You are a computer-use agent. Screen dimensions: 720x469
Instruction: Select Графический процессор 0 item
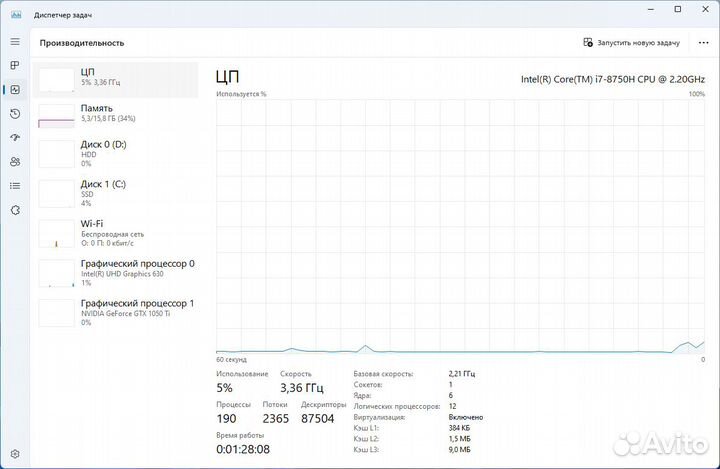(115, 273)
